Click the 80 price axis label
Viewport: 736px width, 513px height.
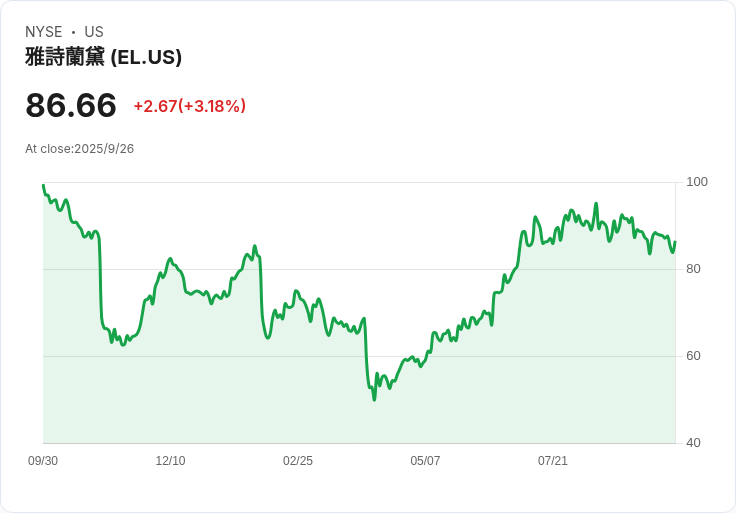click(x=693, y=269)
